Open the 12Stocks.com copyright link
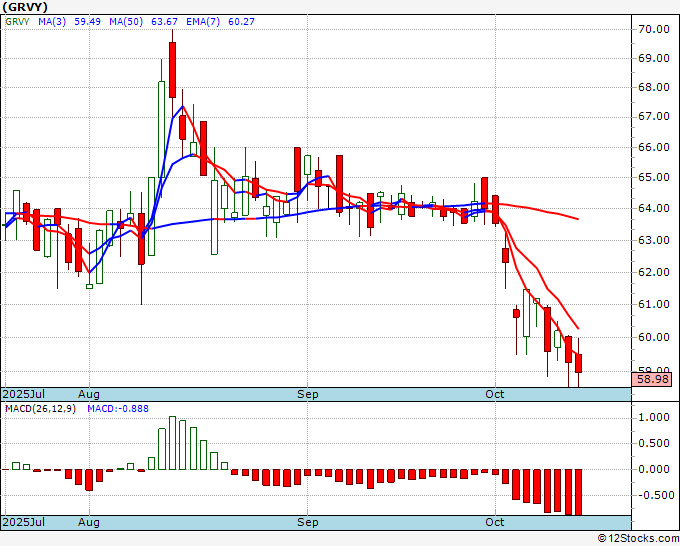This screenshot has width=680, height=546. [638, 539]
